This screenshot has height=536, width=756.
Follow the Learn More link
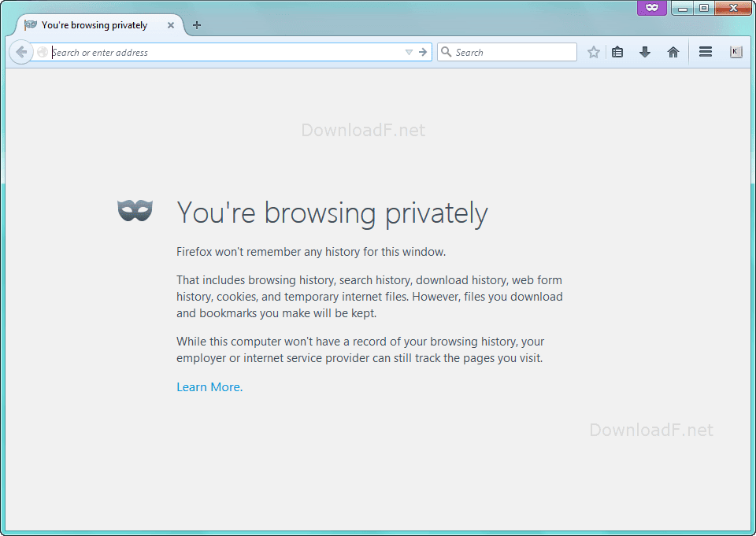(209, 387)
